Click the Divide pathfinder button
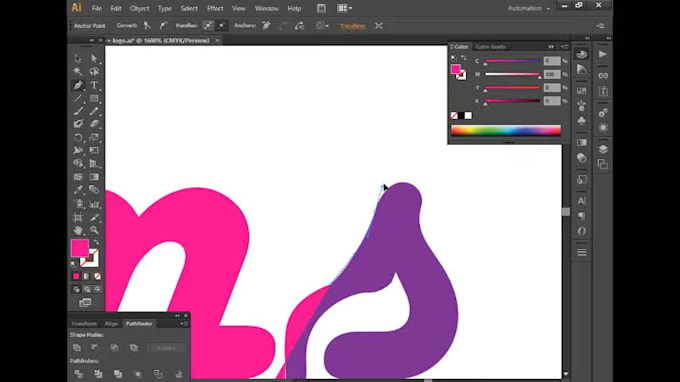Screen dimensions: 680x382 [x=78, y=374]
